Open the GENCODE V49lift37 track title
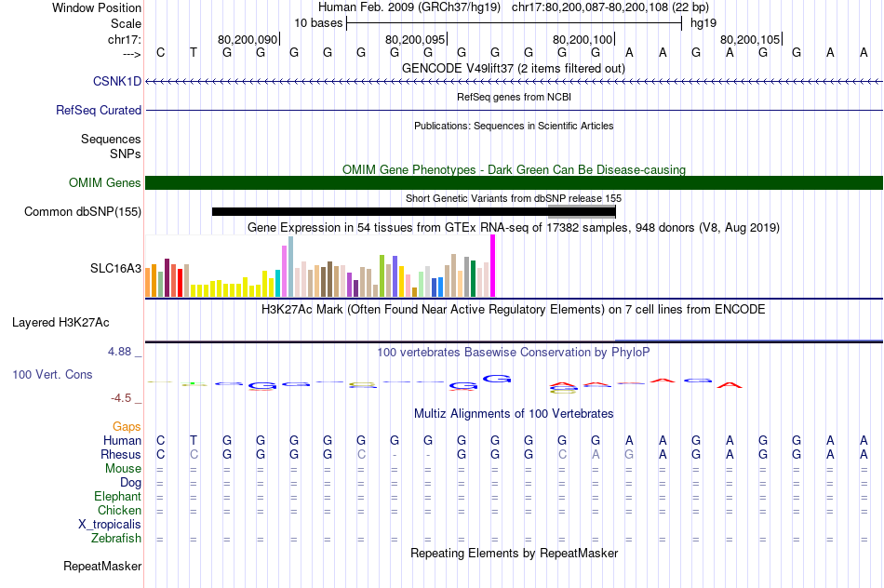This screenshot has height=588, width=884. tap(514, 68)
